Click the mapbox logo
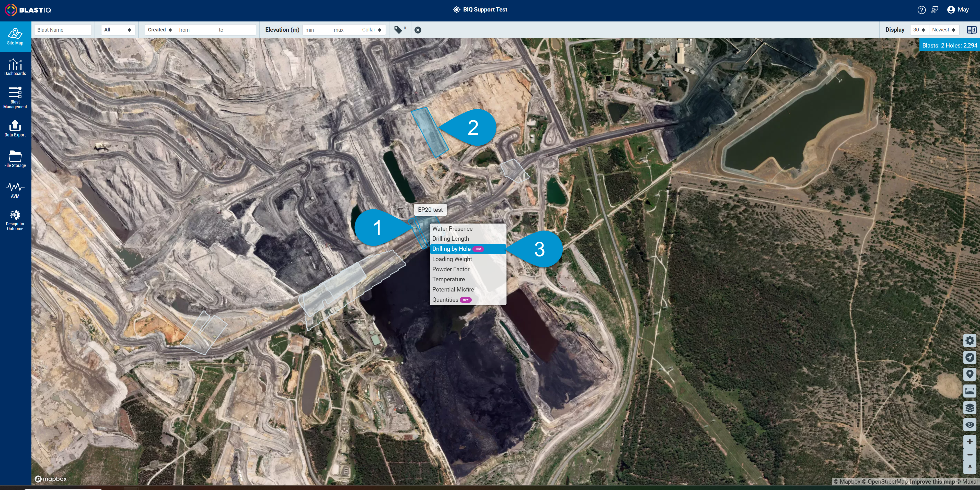Screen dimensions: 980x490 coord(51,479)
